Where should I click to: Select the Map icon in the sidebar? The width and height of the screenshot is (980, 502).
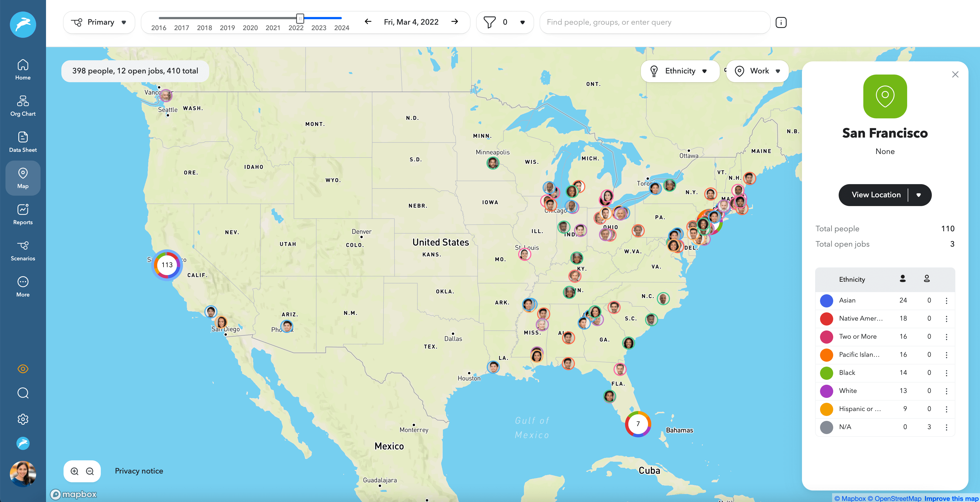tap(23, 177)
